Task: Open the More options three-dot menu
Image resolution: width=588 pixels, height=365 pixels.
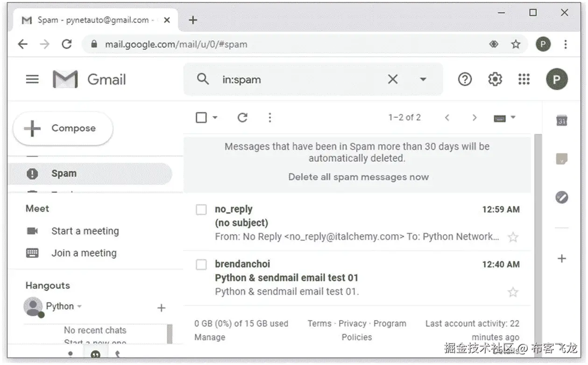Action: [x=269, y=118]
